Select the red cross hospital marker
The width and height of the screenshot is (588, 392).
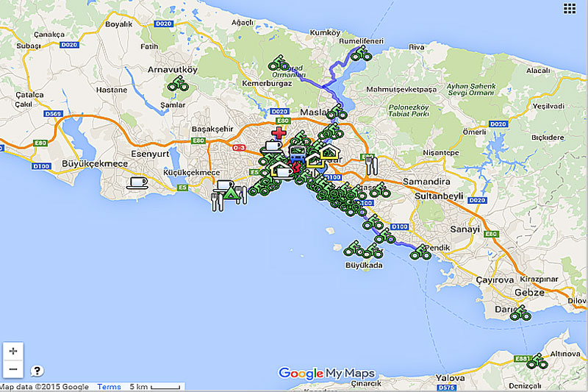[x=279, y=133]
